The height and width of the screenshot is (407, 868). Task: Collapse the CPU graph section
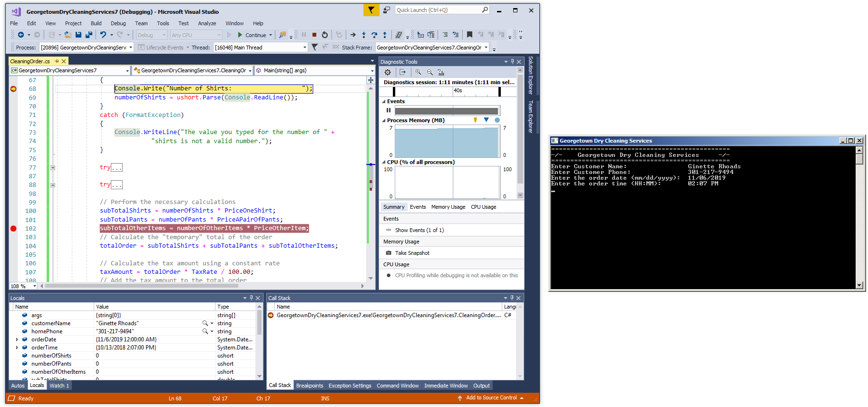click(384, 163)
